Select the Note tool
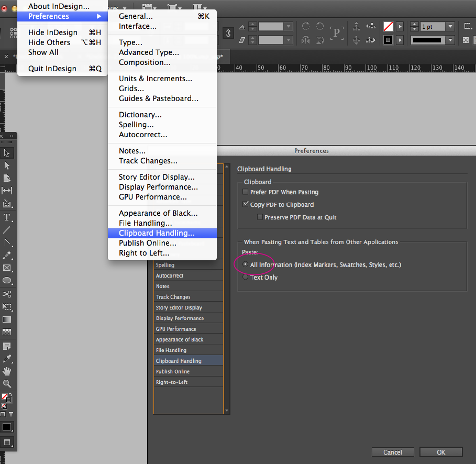476x464 pixels. coord(7,346)
